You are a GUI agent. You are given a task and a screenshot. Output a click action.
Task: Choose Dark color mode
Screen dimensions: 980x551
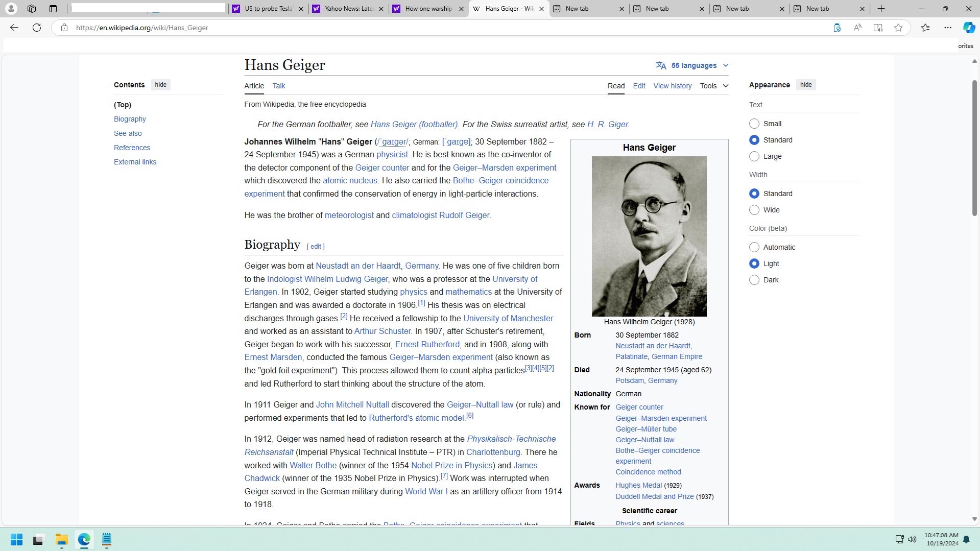(x=754, y=280)
